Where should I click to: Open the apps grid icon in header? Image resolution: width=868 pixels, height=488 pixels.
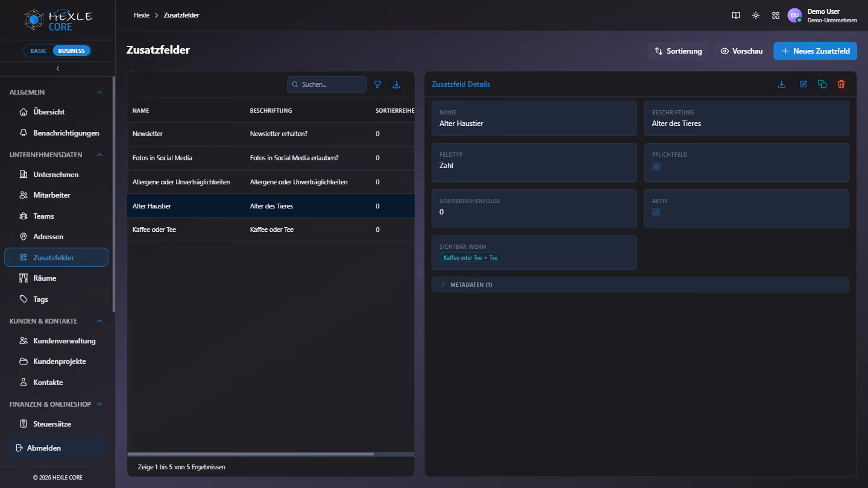776,16
